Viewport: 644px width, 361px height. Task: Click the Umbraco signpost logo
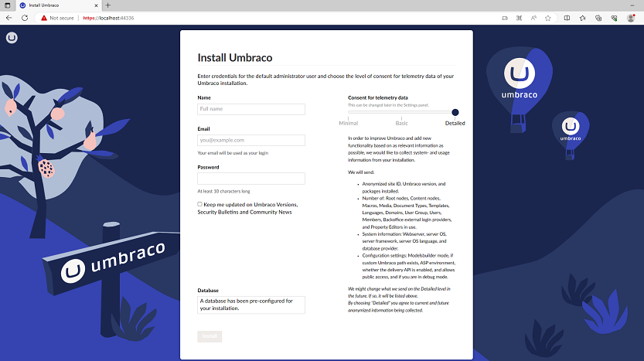111,261
